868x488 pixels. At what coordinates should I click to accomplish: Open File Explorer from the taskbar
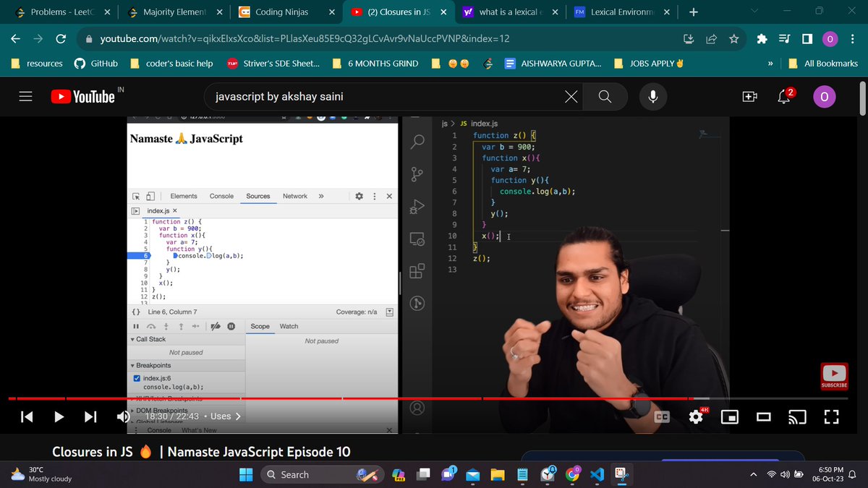(x=498, y=474)
